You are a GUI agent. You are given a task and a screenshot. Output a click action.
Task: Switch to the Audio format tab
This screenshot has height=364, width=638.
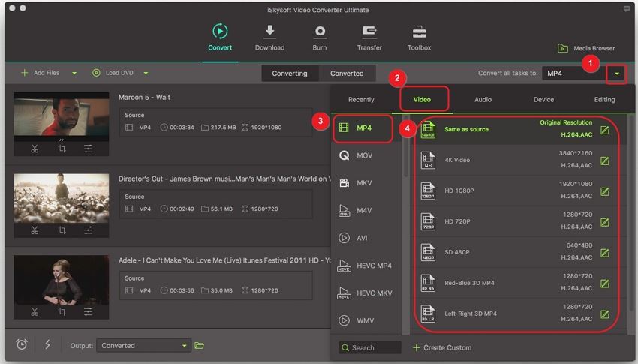click(x=483, y=99)
